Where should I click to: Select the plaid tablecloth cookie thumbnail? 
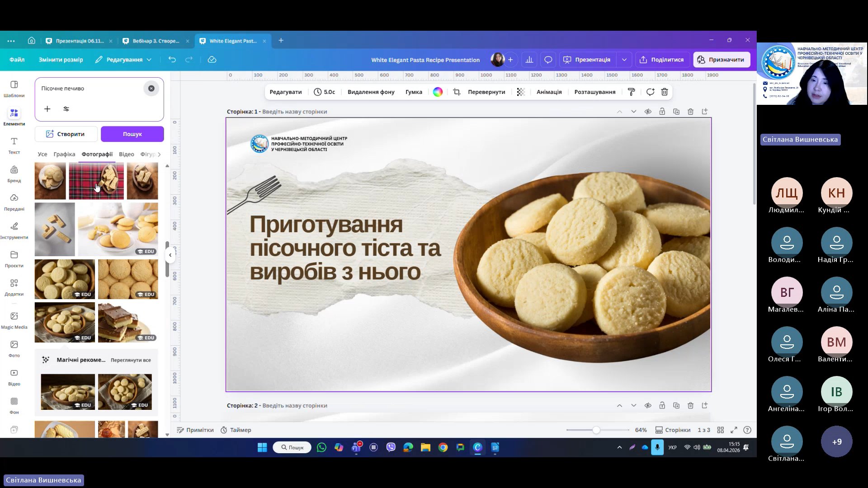(96, 181)
